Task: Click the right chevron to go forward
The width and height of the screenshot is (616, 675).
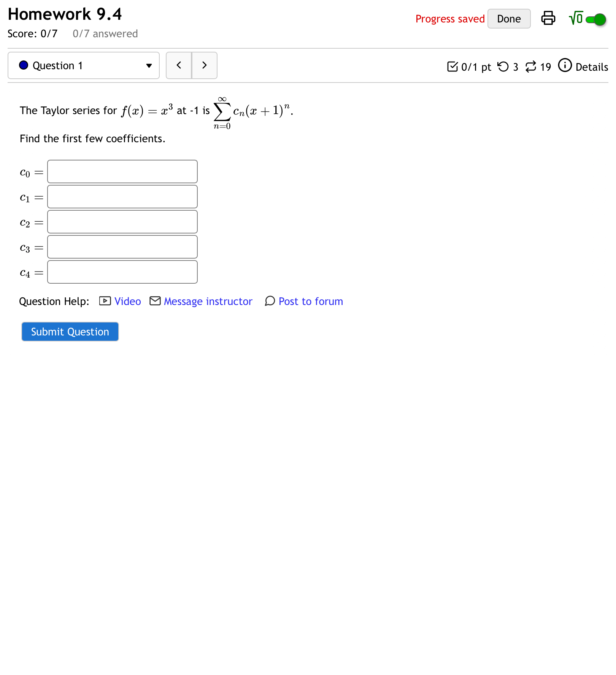Action: [204, 65]
